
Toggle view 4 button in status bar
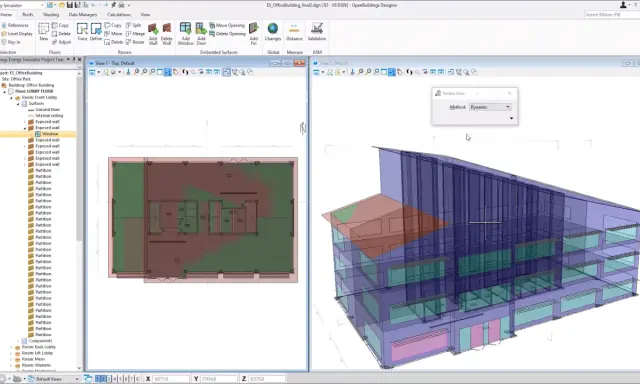click(115, 379)
